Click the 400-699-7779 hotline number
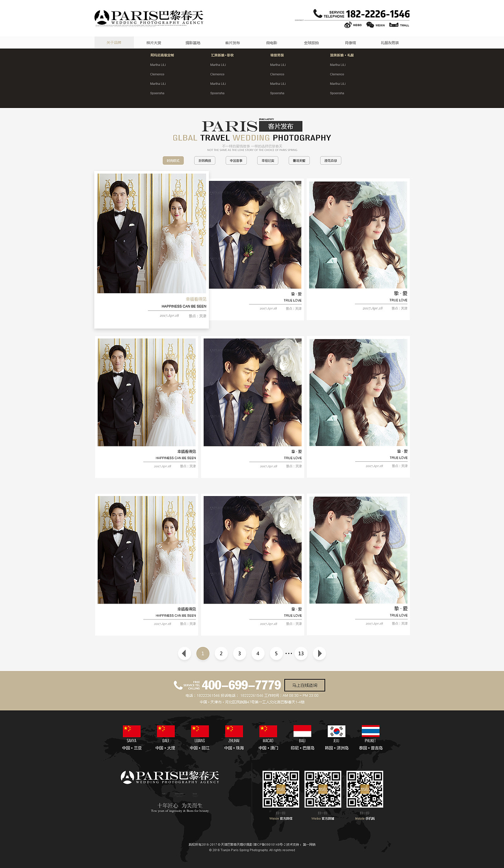Screen dimensions: 504x868 pyautogui.click(x=241, y=685)
